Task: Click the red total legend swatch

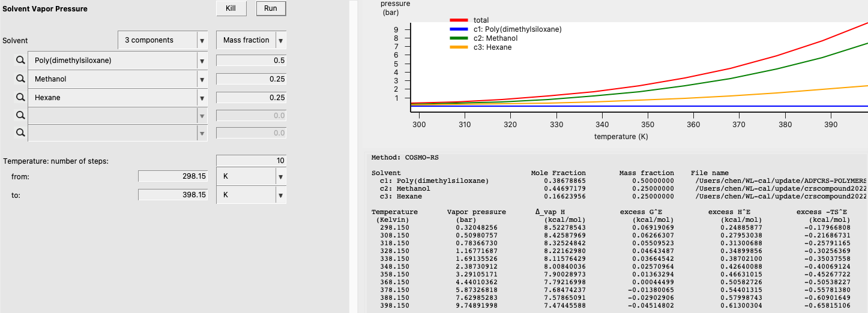Action: click(459, 20)
